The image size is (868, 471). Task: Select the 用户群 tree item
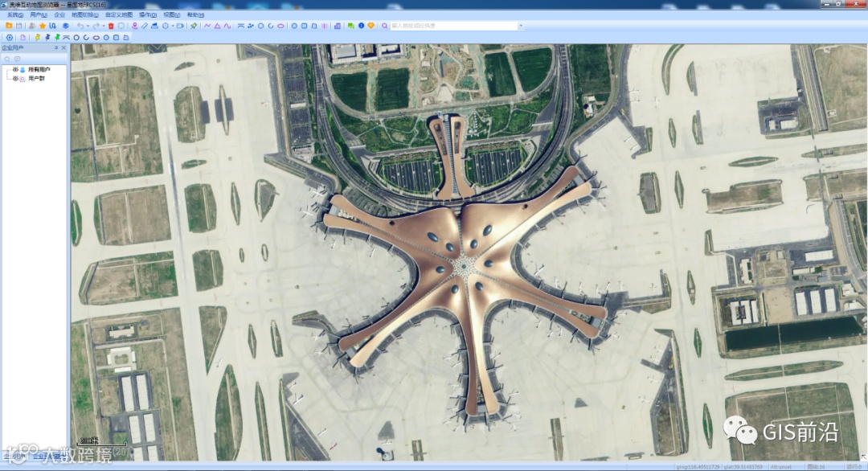(36, 78)
